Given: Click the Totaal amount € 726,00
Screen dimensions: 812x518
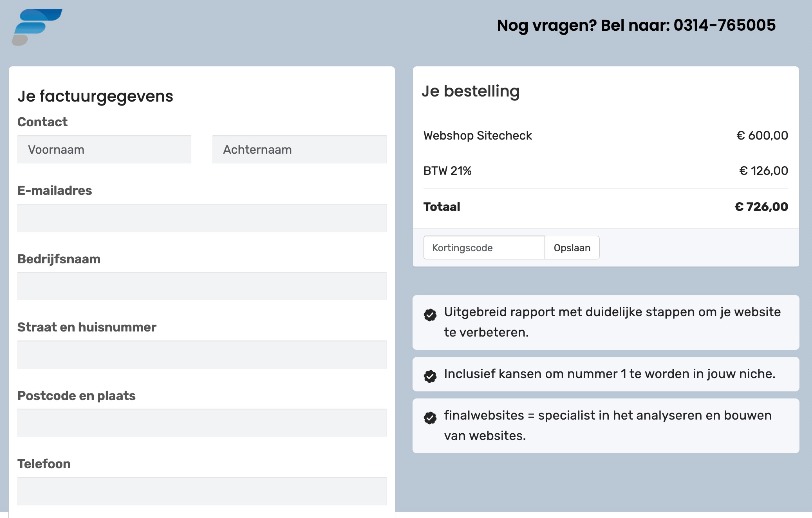Looking at the screenshot, I should 761,207.
